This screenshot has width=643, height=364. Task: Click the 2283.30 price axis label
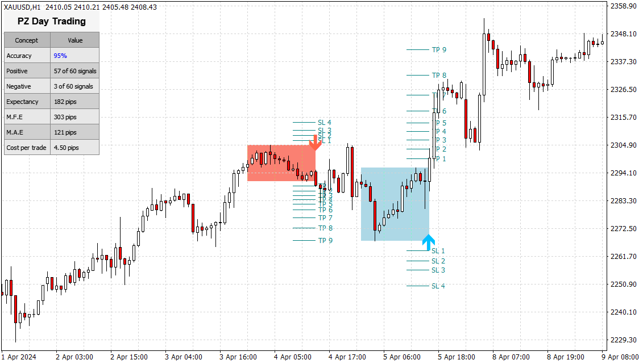click(624, 200)
